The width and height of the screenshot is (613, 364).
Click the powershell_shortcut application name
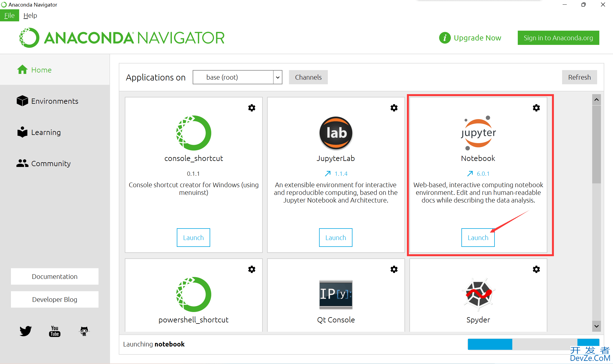193,320
